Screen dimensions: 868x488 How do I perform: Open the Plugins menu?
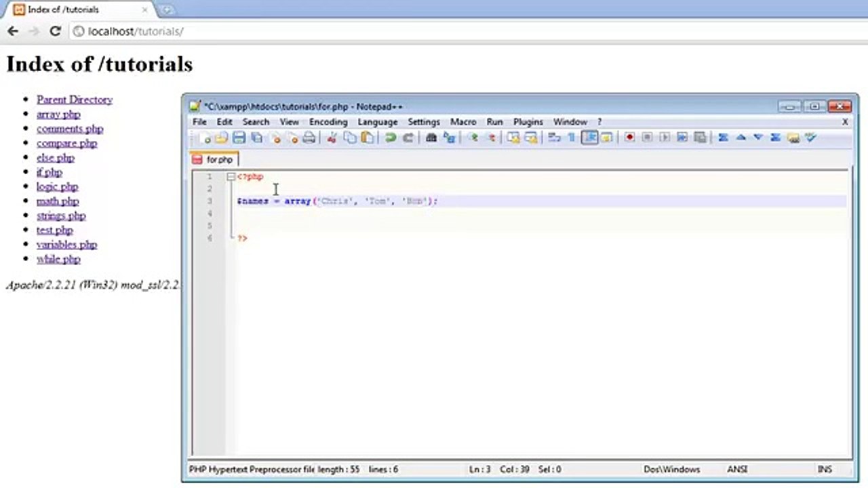pos(528,122)
